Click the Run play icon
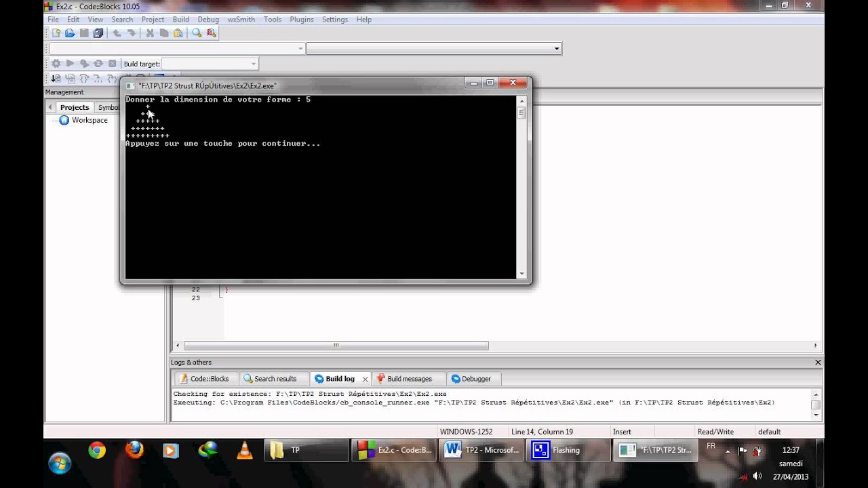The image size is (868, 488). (70, 64)
